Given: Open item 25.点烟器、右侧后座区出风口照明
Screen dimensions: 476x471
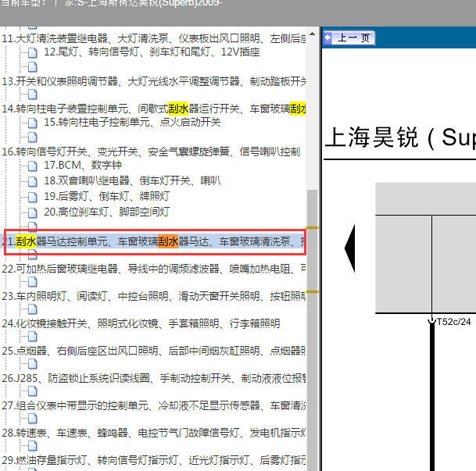Looking at the screenshot, I should 154,351.
